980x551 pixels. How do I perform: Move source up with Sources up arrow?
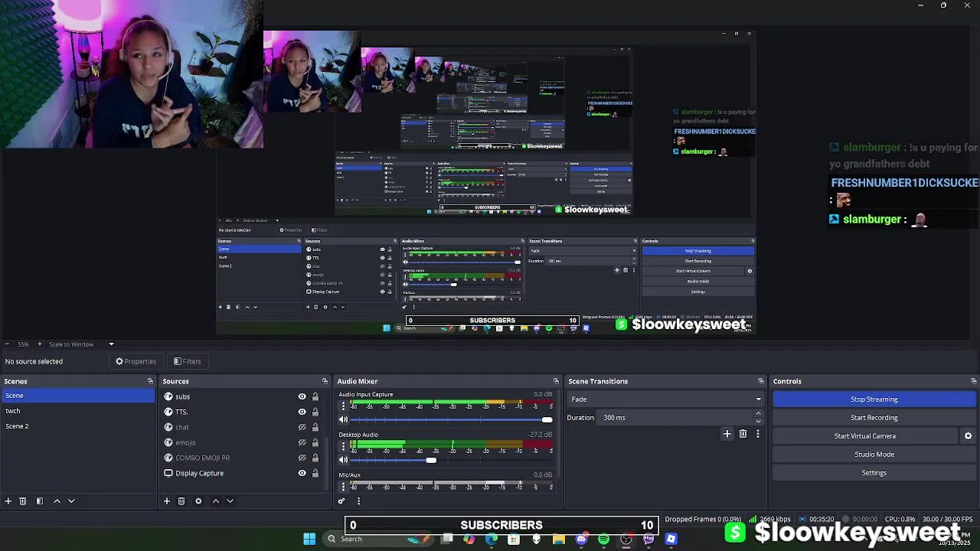pos(215,501)
